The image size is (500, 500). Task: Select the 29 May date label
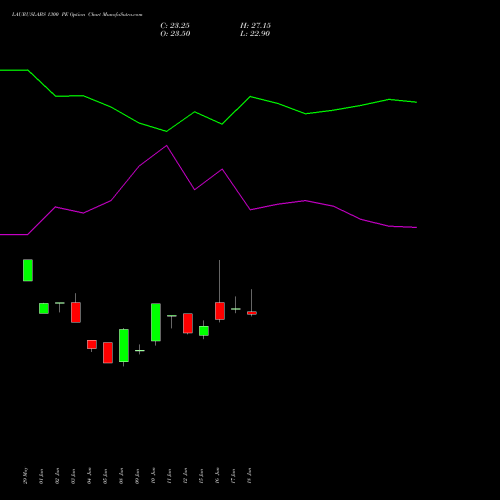25,476
